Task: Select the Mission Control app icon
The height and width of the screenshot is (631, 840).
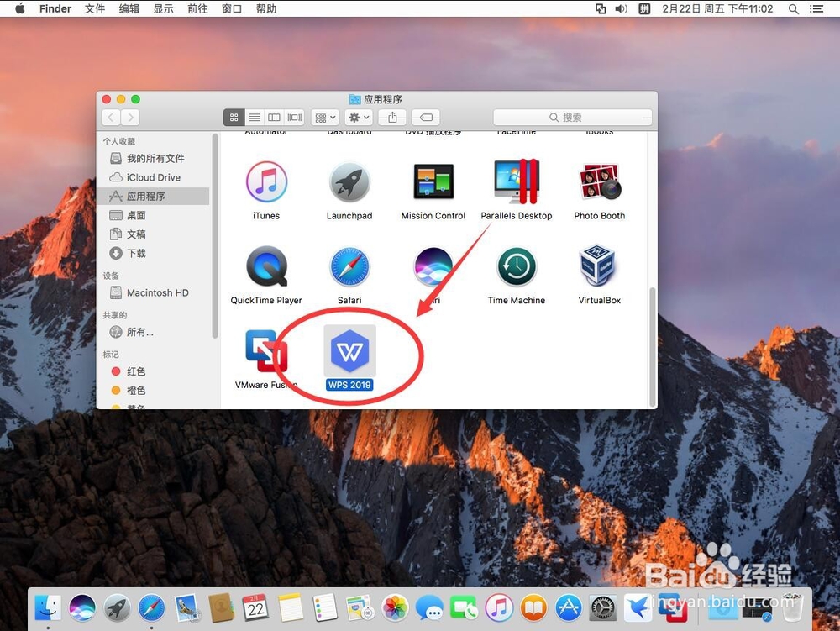Action: [x=433, y=182]
